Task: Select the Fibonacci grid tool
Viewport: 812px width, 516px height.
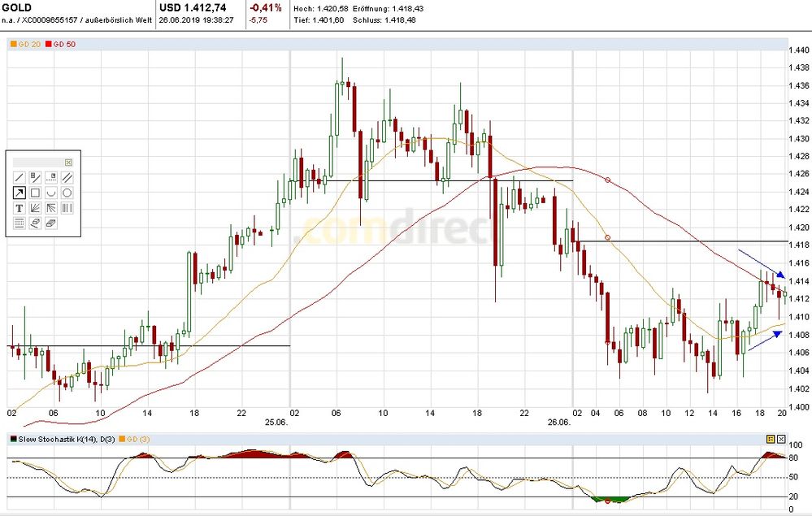Action: coord(20,223)
